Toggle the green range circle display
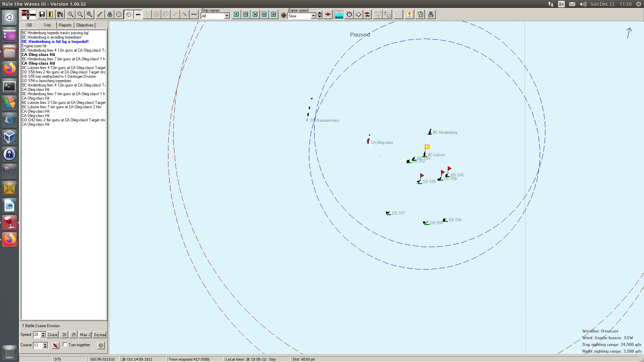 [147, 14]
